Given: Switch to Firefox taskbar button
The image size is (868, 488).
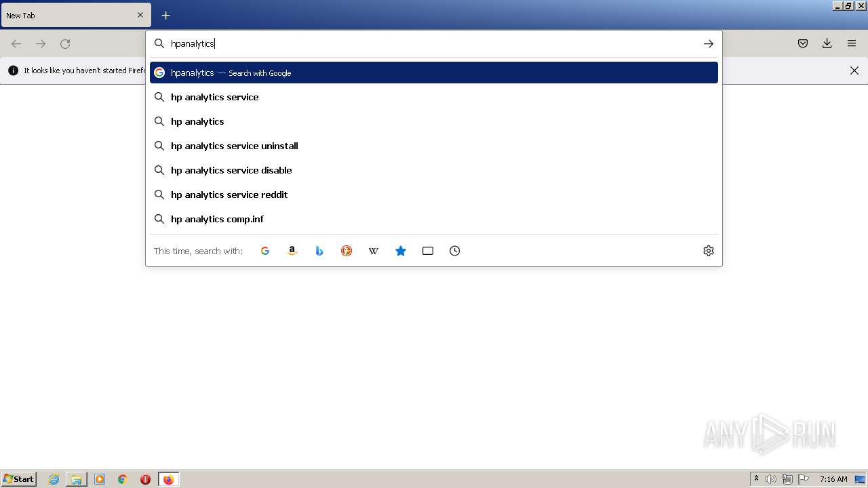Looking at the screenshot, I should [x=168, y=479].
